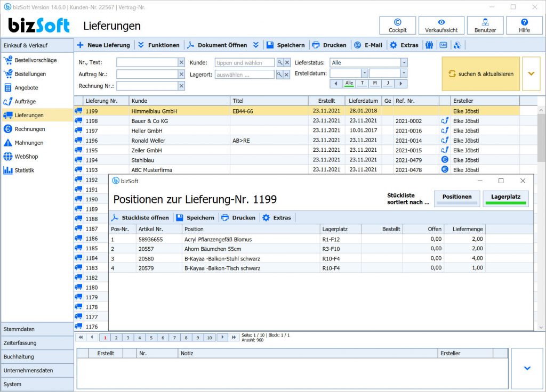Image resolution: width=546 pixels, height=392 pixels.
Task: Click the people group icon in the toolbar
Action: click(x=429, y=45)
